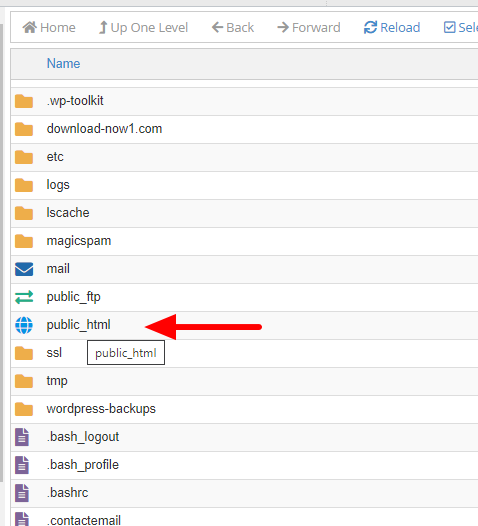The width and height of the screenshot is (478, 526).
Task: Navigate Back in file manager
Action: pos(233,28)
